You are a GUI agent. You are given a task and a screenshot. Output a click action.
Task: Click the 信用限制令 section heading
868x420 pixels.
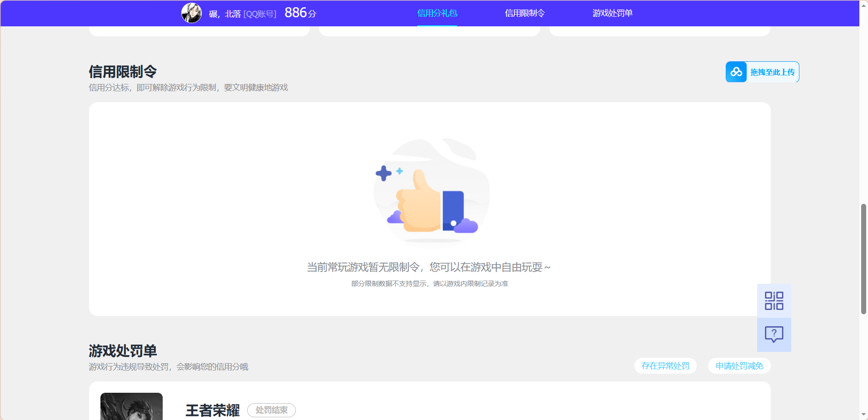click(x=122, y=71)
